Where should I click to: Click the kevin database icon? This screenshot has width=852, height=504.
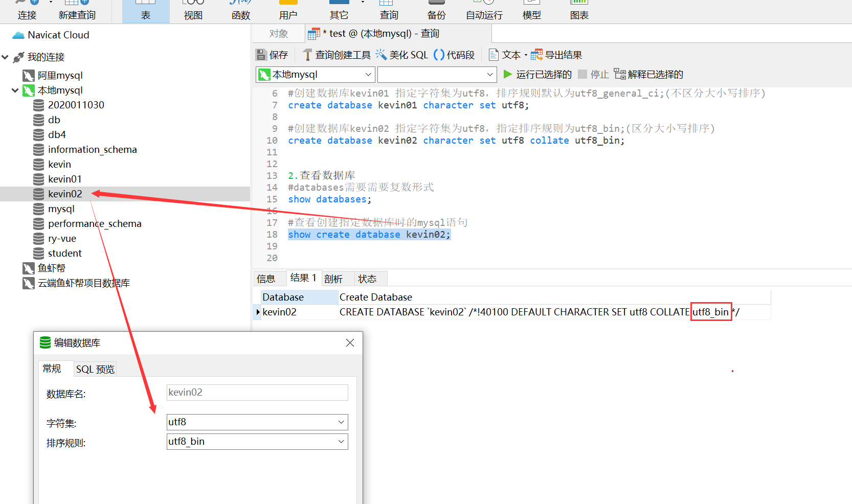click(x=38, y=165)
